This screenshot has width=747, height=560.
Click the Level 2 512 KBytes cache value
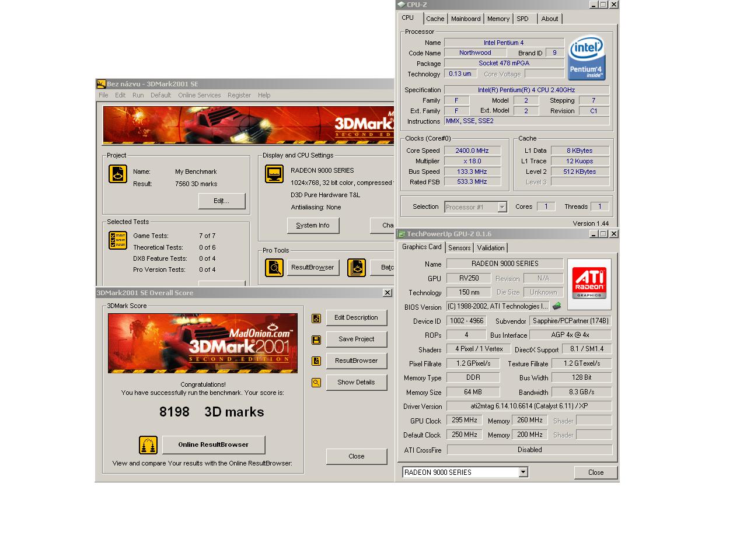[x=580, y=171]
